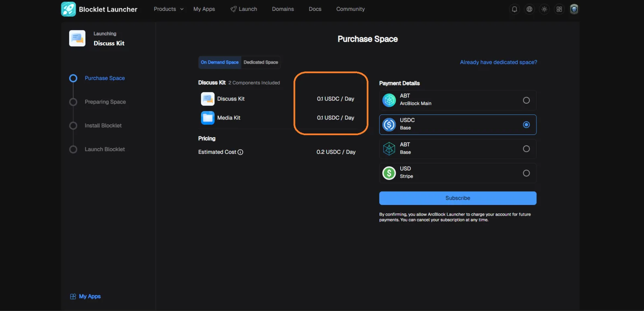Click the Blocklet Launcher title text
The image size is (644, 311).
pyautogui.click(x=108, y=9)
